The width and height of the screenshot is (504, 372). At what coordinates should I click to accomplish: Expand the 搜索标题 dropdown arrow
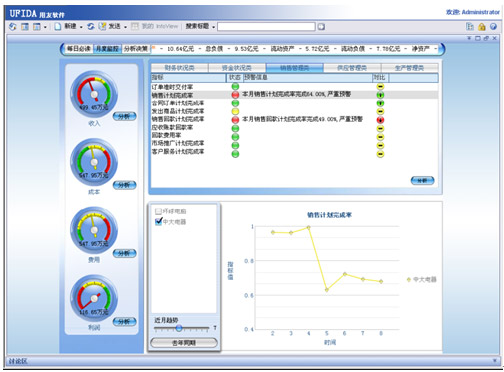click(x=213, y=27)
